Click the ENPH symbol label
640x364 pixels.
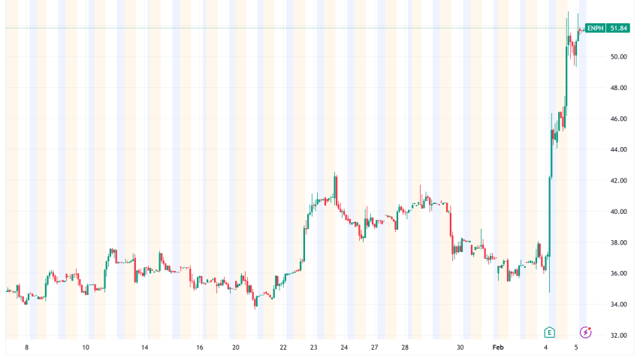pos(596,28)
